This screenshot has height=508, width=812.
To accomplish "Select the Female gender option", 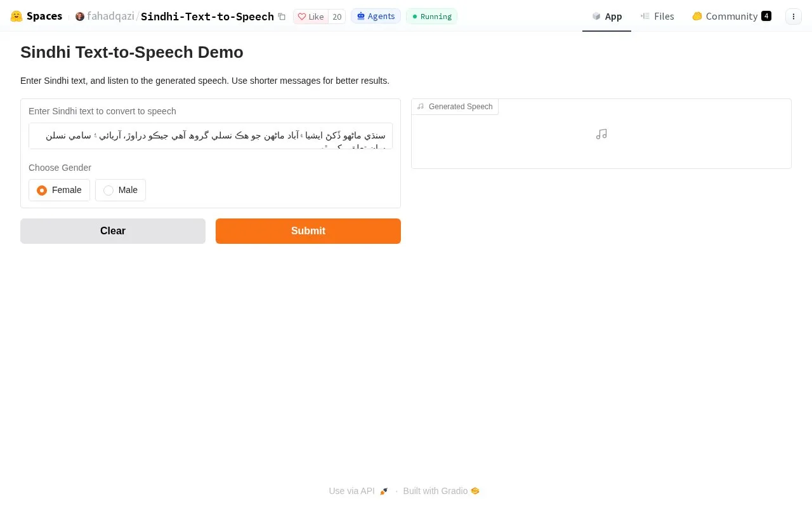I will coord(59,190).
